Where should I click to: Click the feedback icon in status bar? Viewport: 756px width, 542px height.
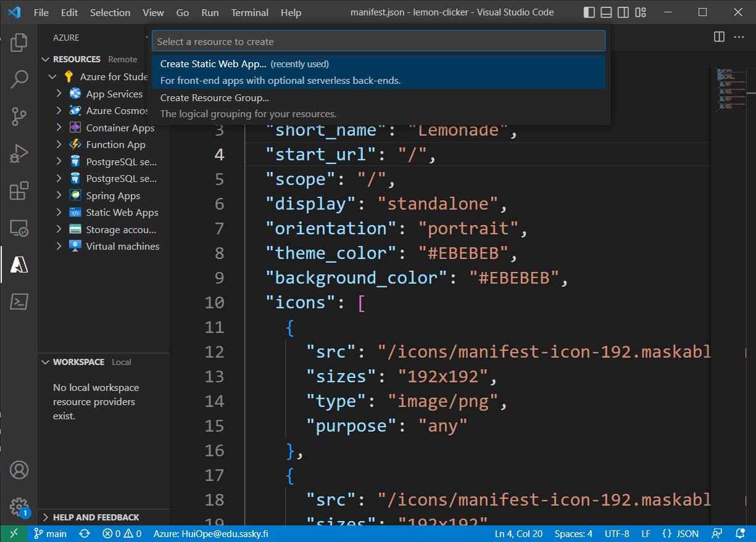coord(717,534)
